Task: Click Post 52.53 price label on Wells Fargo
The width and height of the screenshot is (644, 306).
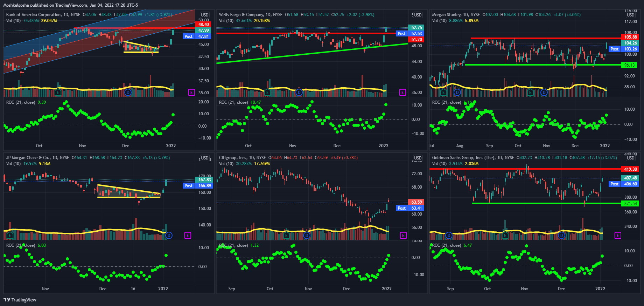Action: [x=410, y=34]
